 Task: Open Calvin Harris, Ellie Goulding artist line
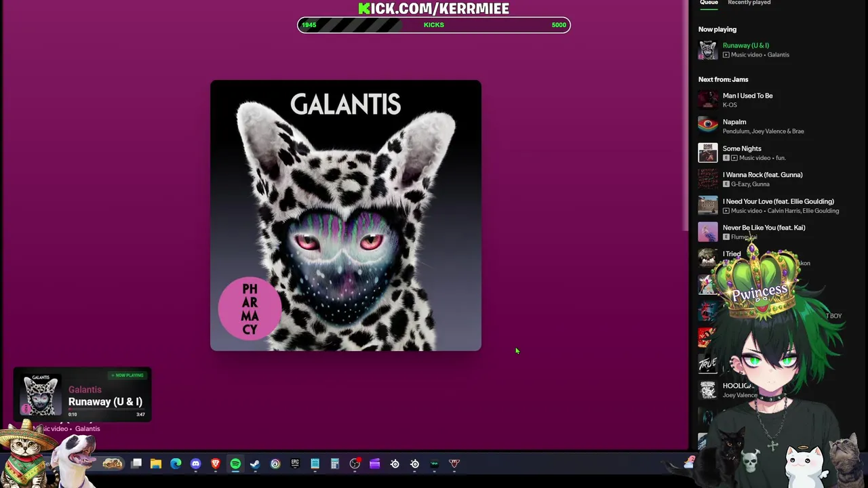click(803, 211)
